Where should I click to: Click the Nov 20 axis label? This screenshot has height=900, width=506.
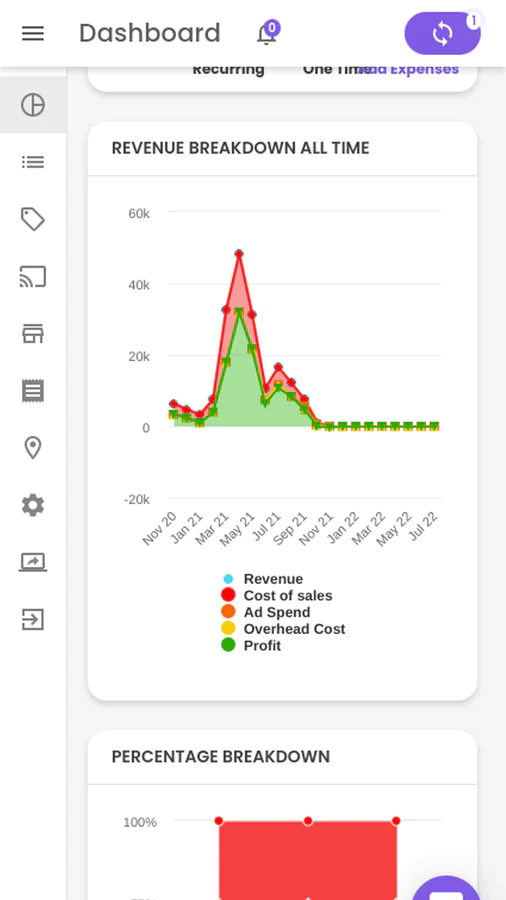click(x=159, y=529)
